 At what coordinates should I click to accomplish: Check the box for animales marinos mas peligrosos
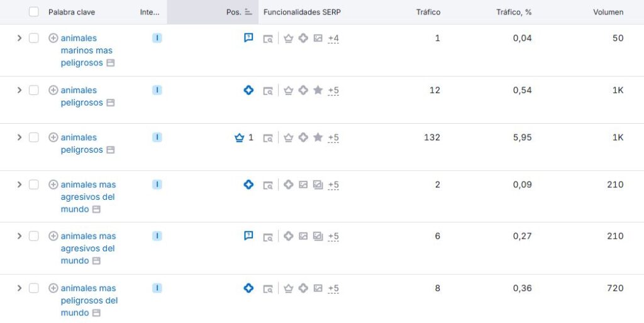click(34, 38)
